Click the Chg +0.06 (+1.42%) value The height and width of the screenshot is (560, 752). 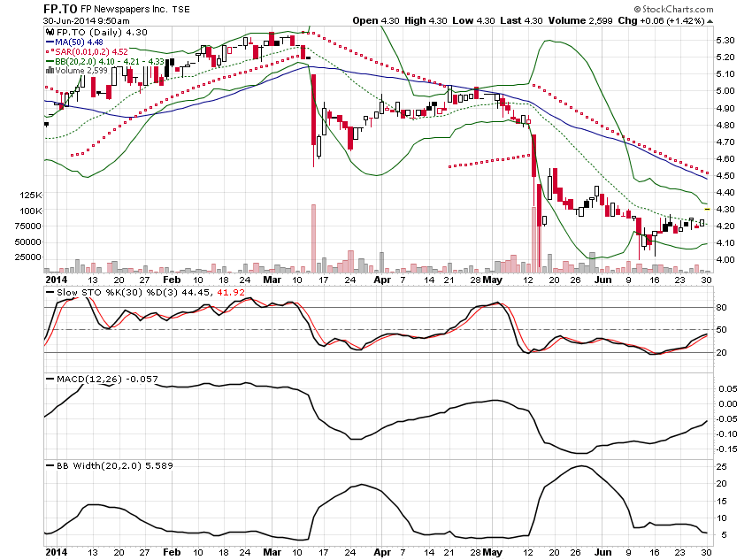[x=662, y=20]
